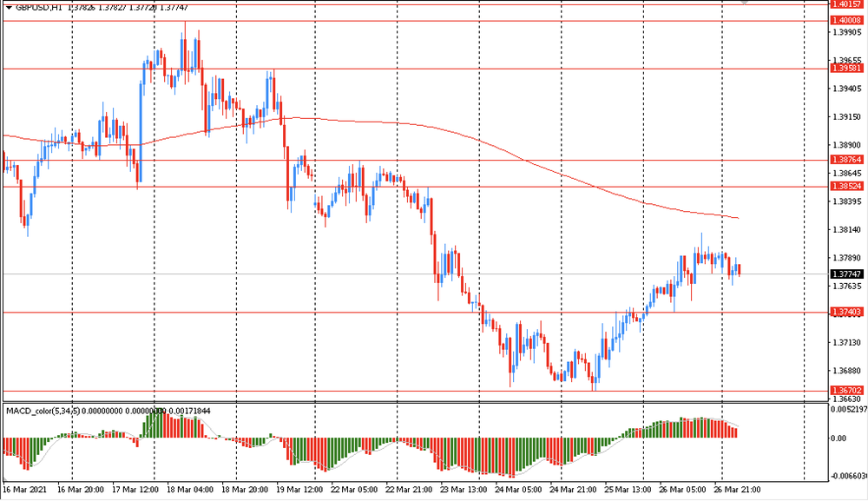Select the MACD_color(5,34,5) indicator label

tap(43, 411)
